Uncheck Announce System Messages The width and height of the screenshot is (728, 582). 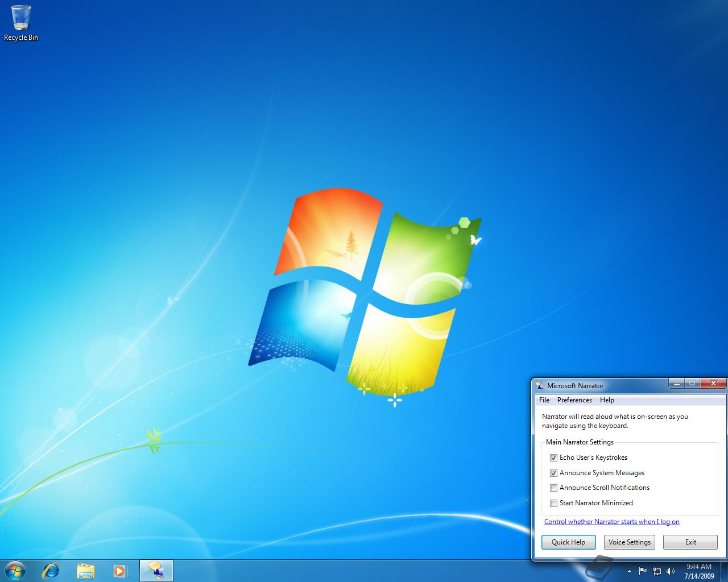pos(553,473)
